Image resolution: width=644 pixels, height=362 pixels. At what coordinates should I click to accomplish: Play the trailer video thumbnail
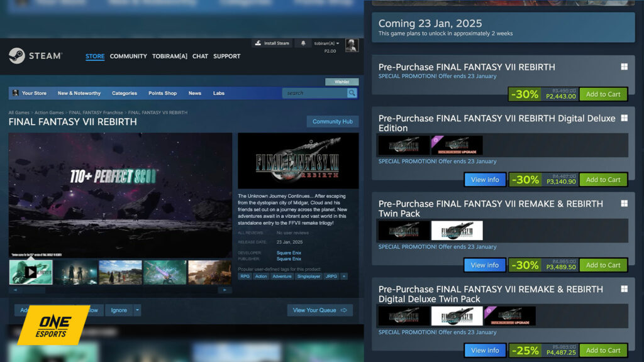point(31,272)
